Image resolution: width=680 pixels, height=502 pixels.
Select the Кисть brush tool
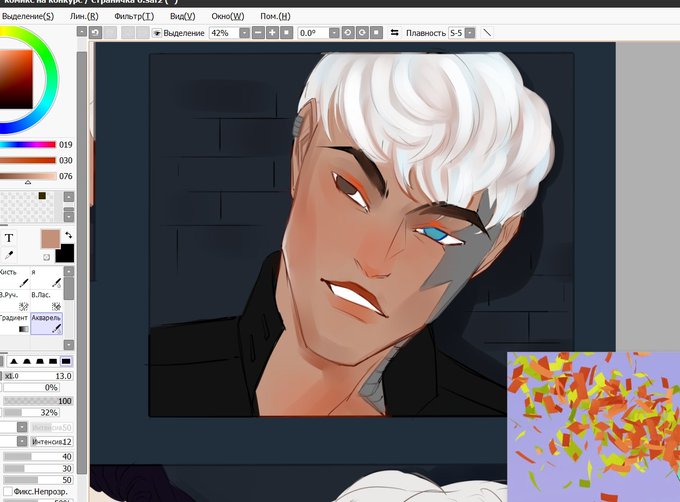tap(15, 277)
